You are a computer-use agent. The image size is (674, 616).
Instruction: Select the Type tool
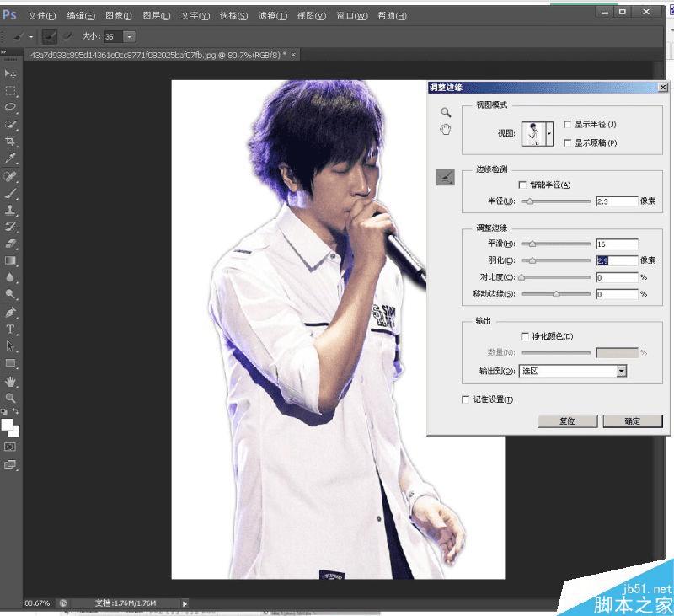10,329
